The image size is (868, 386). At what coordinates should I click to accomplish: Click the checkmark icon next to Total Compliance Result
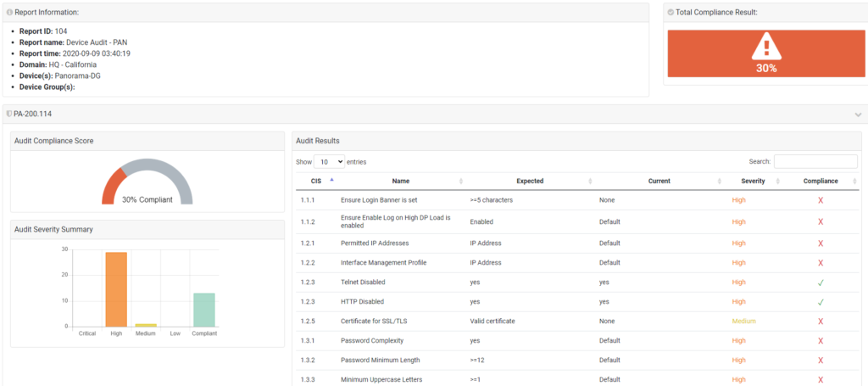point(670,13)
